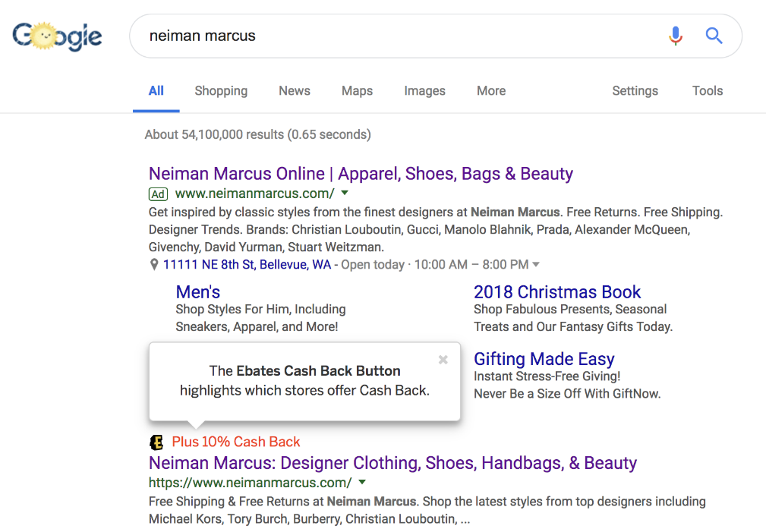This screenshot has height=532, width=766.
Task: Switch to the Shopping tab
Action: [x=221, y=91]
